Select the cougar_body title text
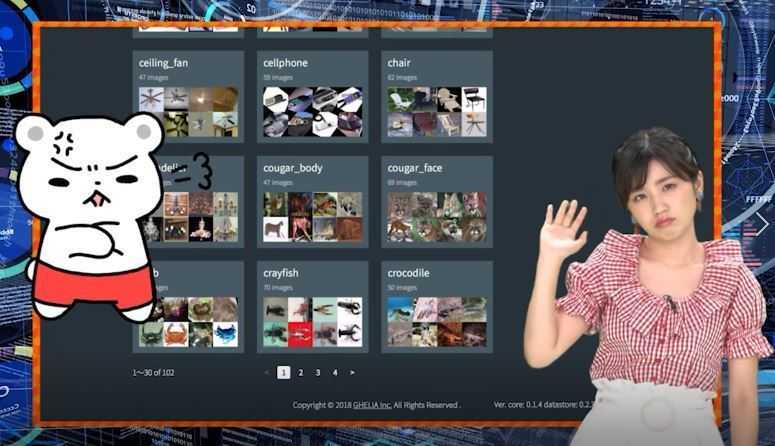775x446 pixels. pos(293,169)
